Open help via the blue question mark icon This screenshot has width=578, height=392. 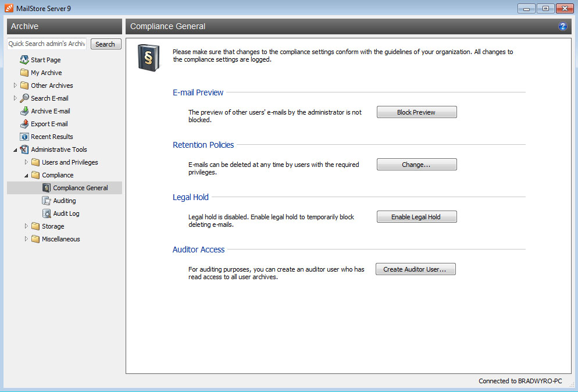pos(562,27)
